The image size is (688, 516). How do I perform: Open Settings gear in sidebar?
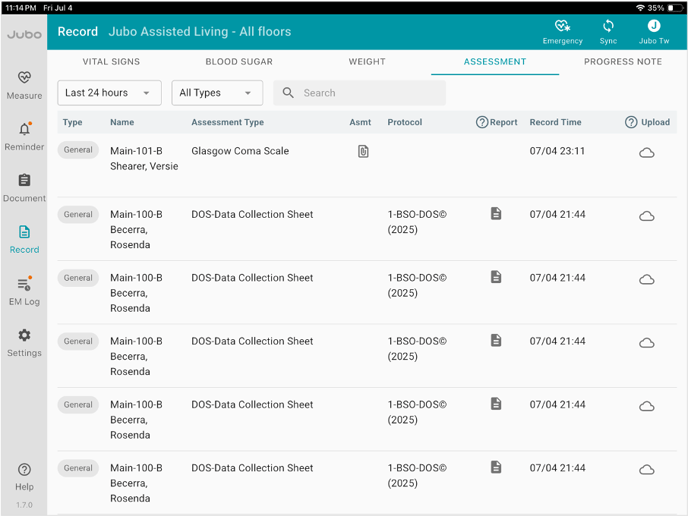(x=24, y=343)
